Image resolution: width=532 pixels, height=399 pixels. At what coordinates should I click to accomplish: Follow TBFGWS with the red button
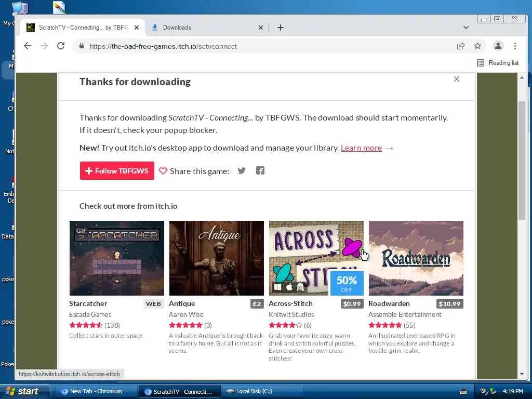117,170
